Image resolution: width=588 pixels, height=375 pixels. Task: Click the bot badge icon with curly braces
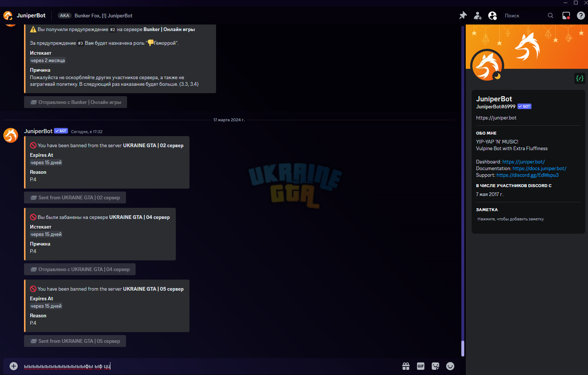click(580, 78)
